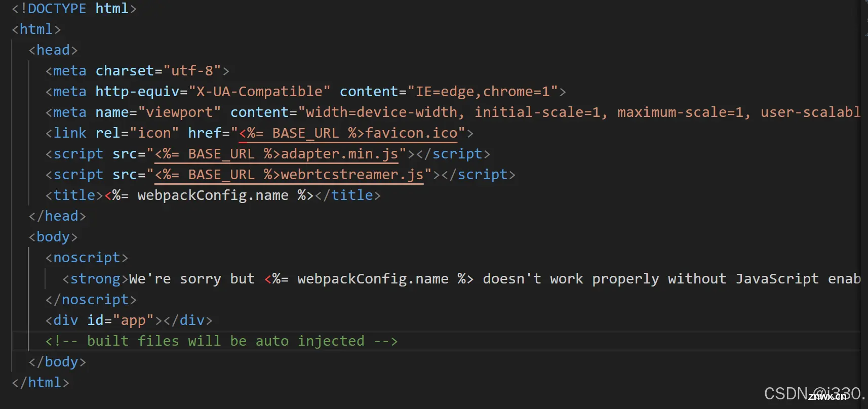Select the opening html tag
This screenshot has height=409, width=868.
click(x=36, y=29)
